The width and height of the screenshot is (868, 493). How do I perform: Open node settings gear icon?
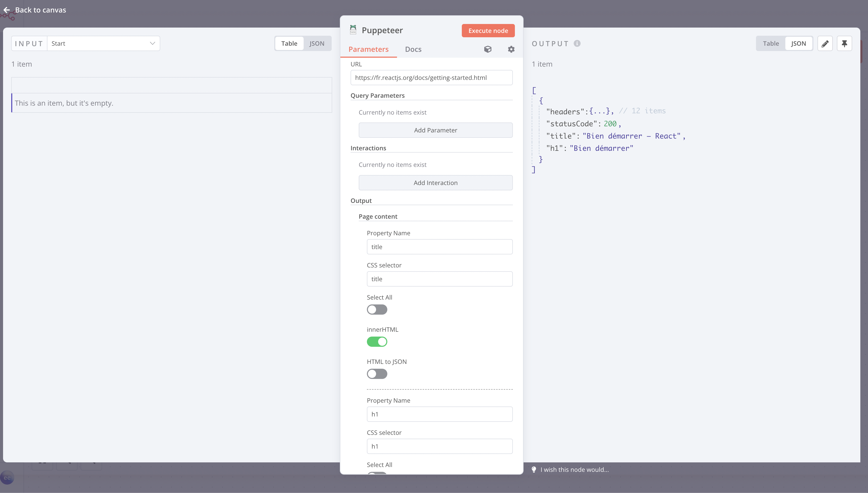click(x=511, y=50)
